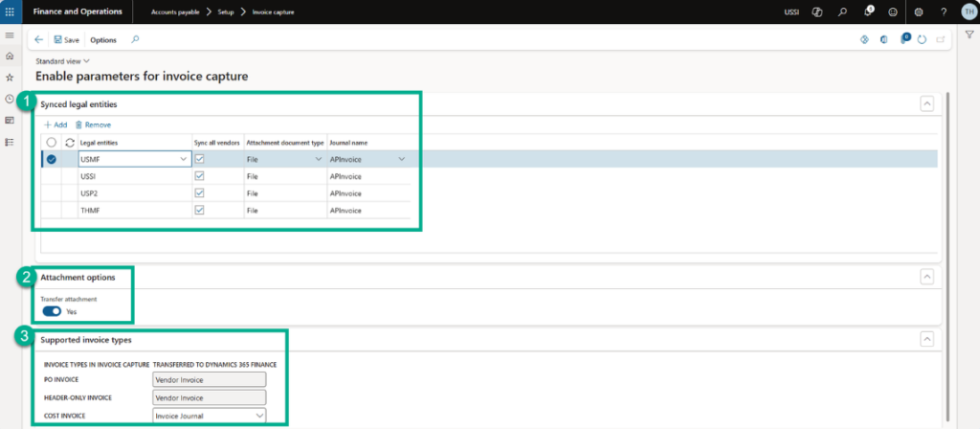Click Header-only invoice Vendor Invoice field

pyautogui.click(x=210, y=397)
